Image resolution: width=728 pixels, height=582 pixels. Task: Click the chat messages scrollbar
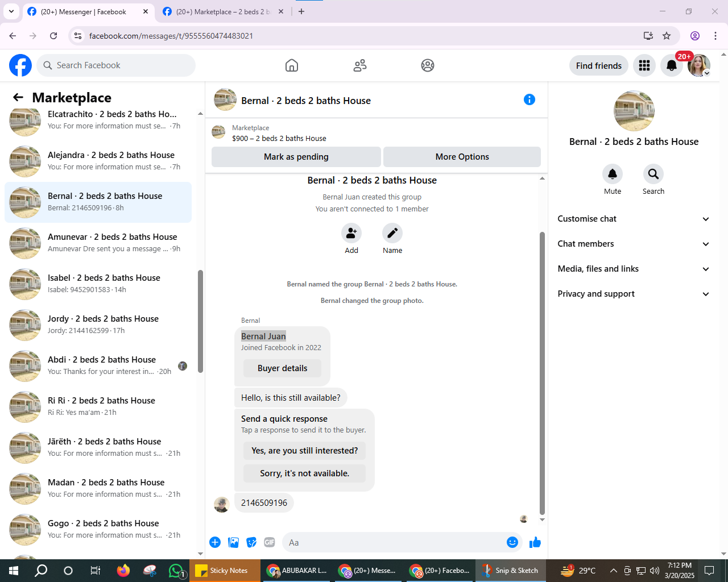pyautogui.click(x=542, y=372)
